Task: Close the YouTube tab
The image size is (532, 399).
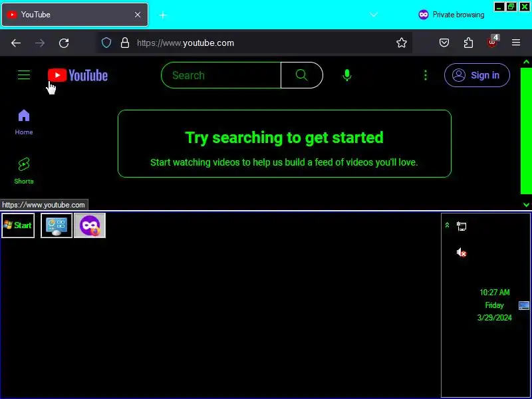Action: point(138,15)
